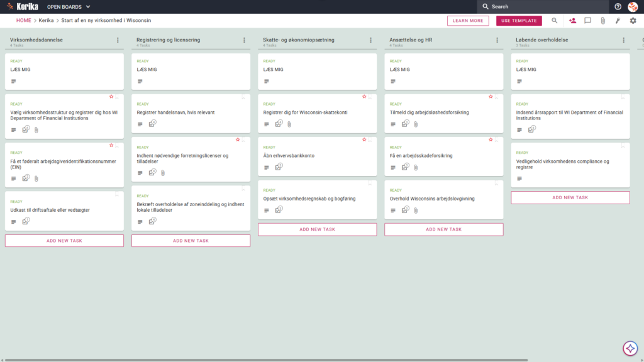Add new task in Løbende overholdelse column
This screenshot has height=362, width=644.
coord(570,197)
